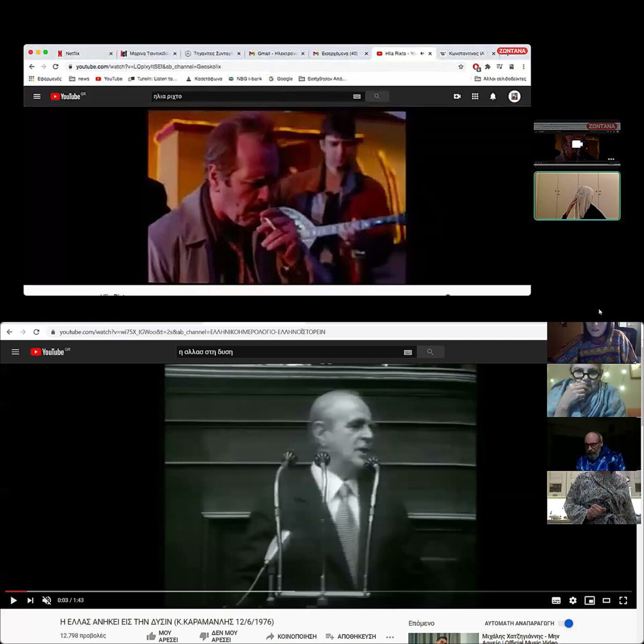Open settings gear menu in lower player
This screenshot has width=644, height=644.
[x=573, y=601]
